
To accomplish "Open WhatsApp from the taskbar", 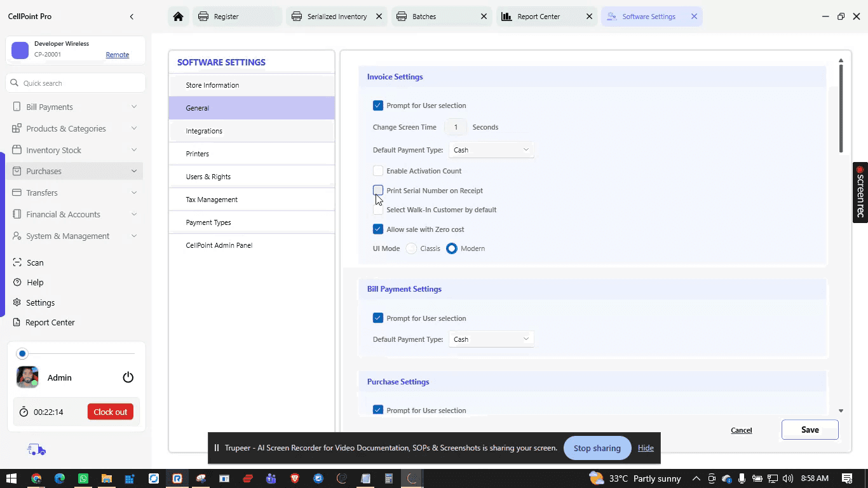I will (83, 478).
